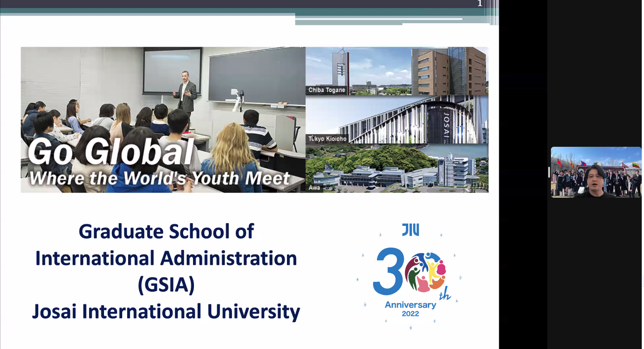The image size is (644, 349).
Task: Click the Awa campus label
Action: tap(314, 188)
